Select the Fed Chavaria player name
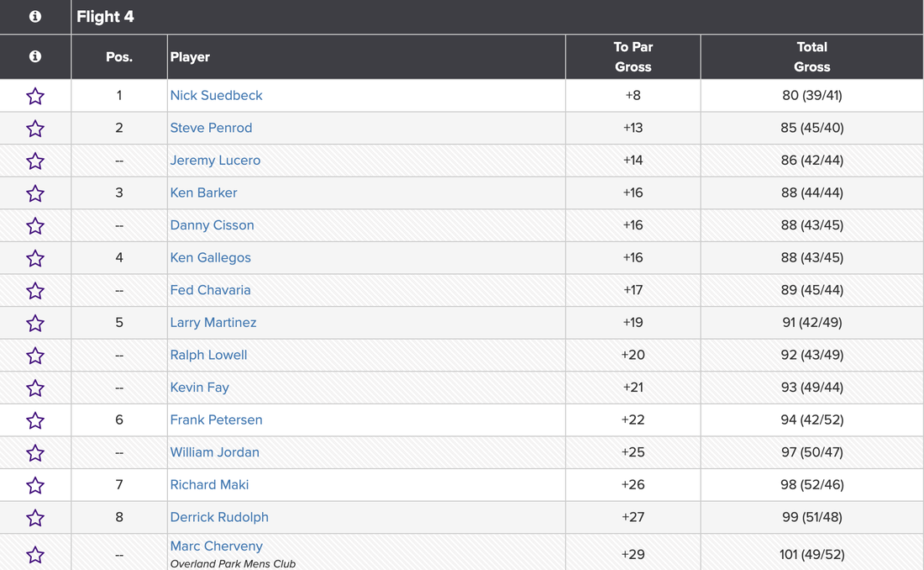This screenshot has width=924, height=570. coord(210,290)
